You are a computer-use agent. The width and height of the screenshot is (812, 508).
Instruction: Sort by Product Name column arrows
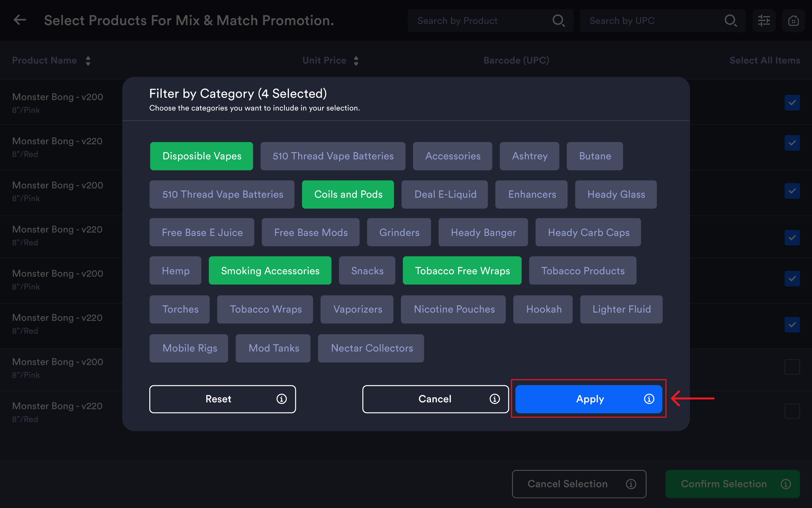[x=88, y=61]
